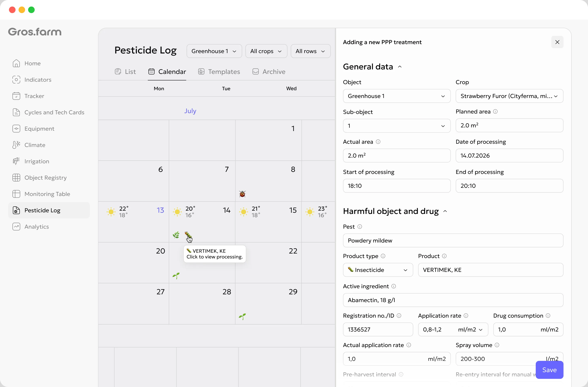Close the new PPP treatment panel

point(557,42)
